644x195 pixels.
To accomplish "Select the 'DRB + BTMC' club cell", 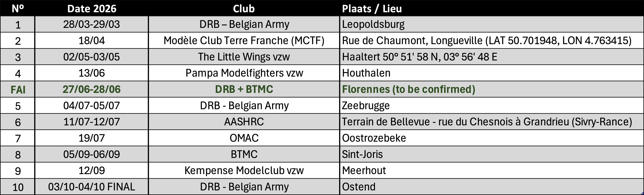I will (x=244, y=89).
